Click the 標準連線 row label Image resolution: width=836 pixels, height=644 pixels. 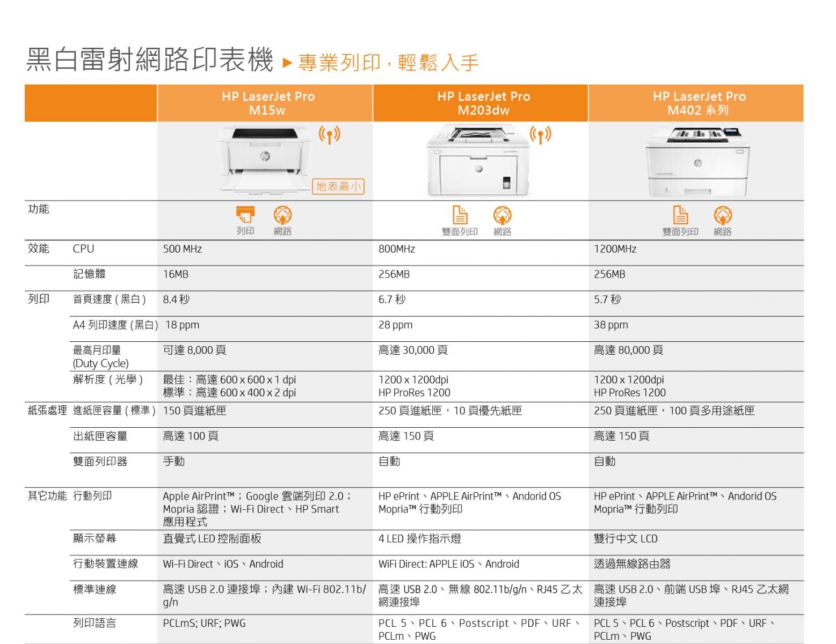pos(94,589)
